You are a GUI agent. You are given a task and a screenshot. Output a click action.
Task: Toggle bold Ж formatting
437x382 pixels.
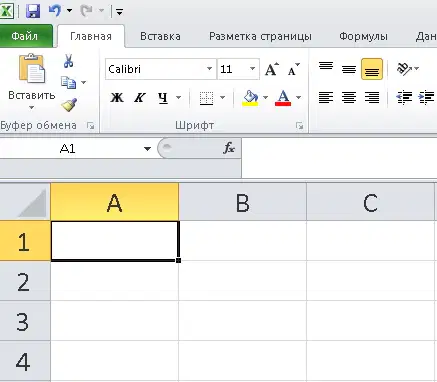point(117,98)
